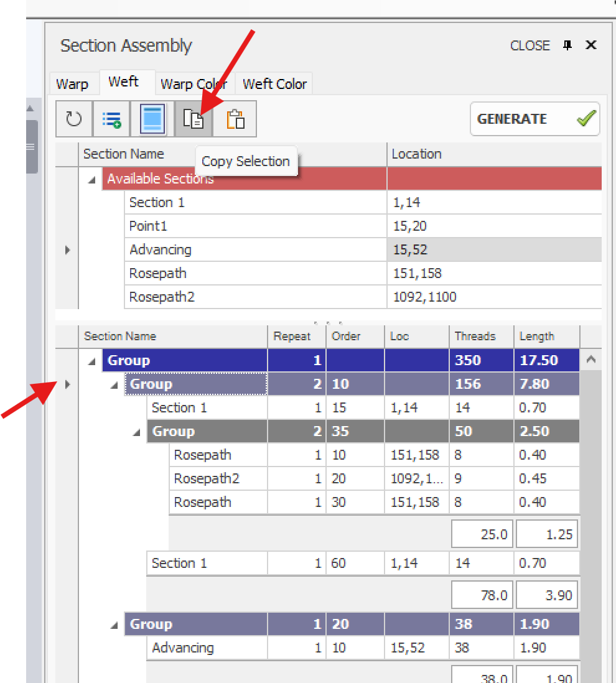Click the refresh circular arrow icon
616x683 pixels.
pyautogui.click(x=74, y=119)
